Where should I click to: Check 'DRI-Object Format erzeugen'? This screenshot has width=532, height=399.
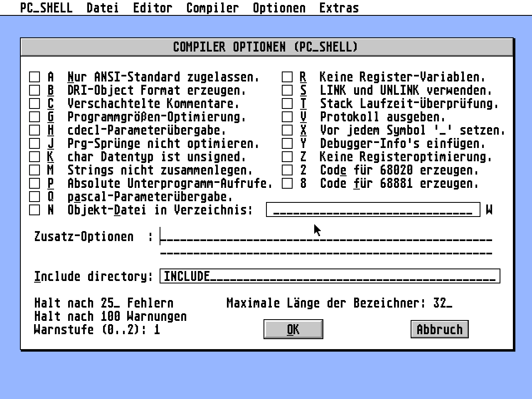(x=34, y=90)
